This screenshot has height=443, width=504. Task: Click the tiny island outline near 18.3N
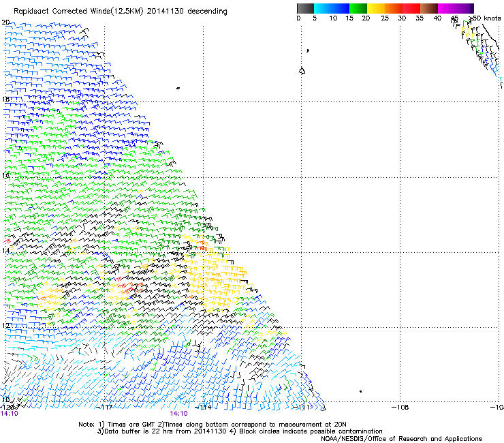click(178, 88)
